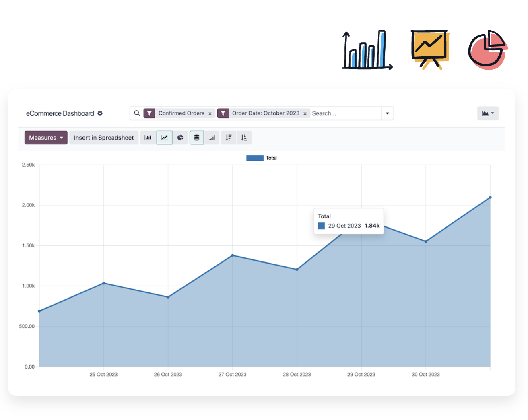Switch to pie chart view
Image resolution: width=528 pixels, height=420 pixels.
[180, 138]
